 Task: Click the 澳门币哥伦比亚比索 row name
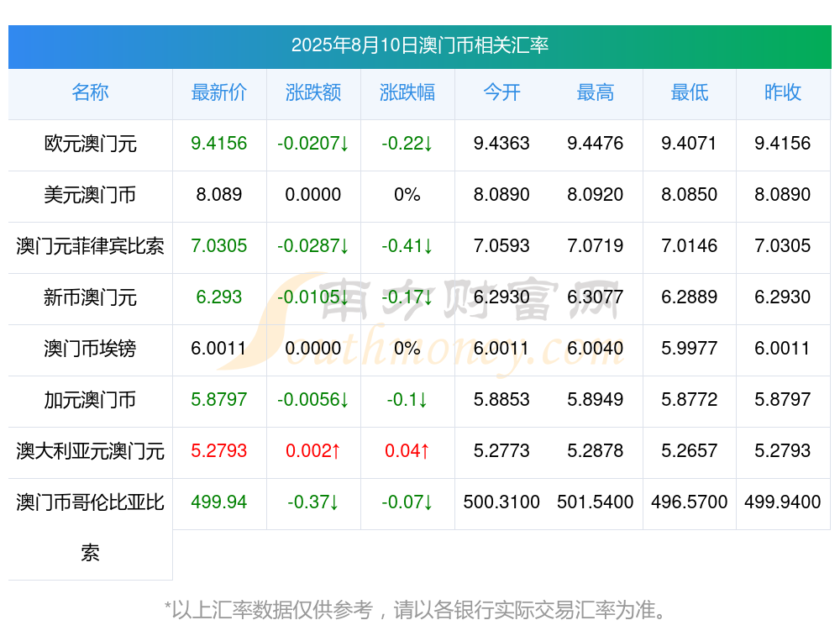90,528
